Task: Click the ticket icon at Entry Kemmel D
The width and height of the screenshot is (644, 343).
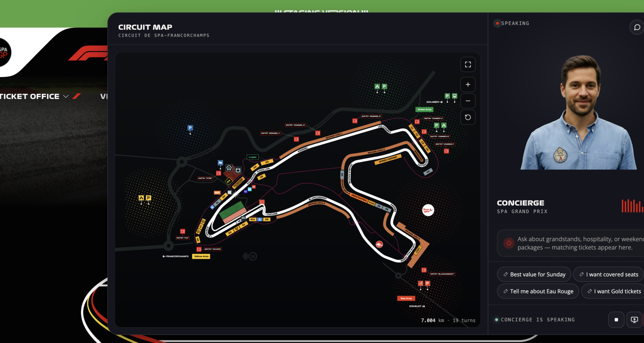Action: 318,133
